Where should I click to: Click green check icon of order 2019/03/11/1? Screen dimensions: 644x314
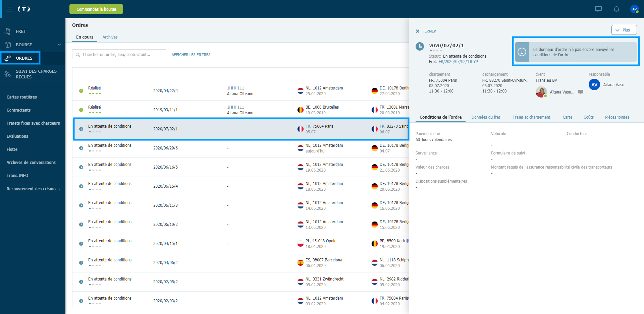(x=81, y=110)
